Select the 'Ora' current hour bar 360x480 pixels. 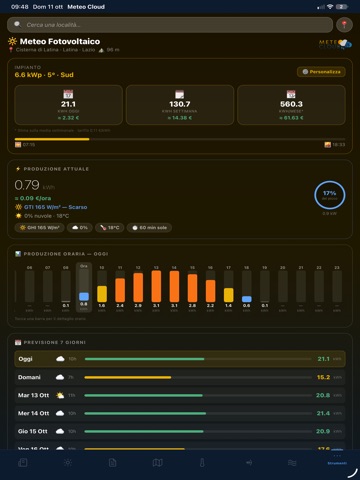[x=84, y=287]
